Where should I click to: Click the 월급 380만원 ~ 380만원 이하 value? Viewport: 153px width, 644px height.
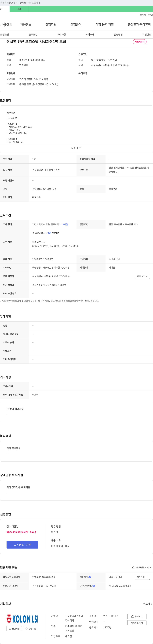pyautogui.click(x=123, y=224)
